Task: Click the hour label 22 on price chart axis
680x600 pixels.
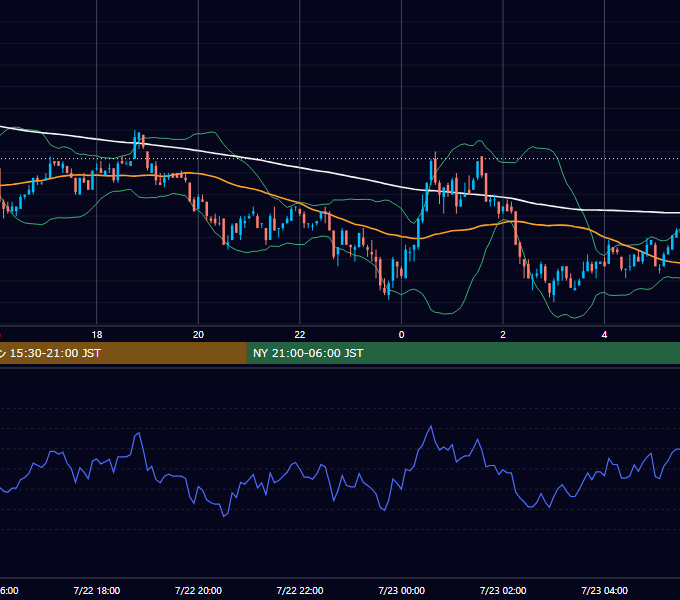Action: [300, 335]
